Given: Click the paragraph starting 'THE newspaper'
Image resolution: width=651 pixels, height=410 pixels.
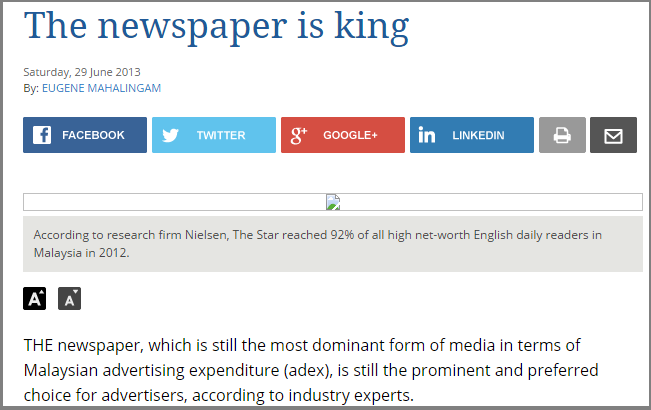Looking at the screenshot, I should click(311, 370).
